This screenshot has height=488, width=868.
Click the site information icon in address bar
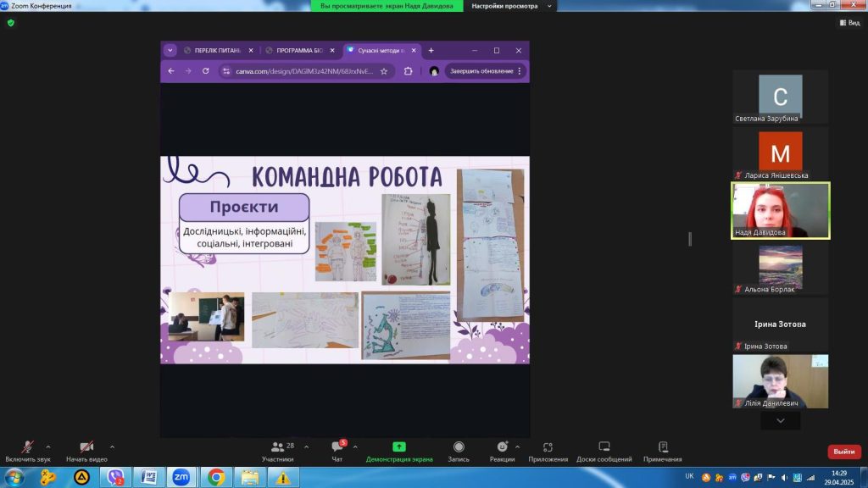click(x=225, y=71)
